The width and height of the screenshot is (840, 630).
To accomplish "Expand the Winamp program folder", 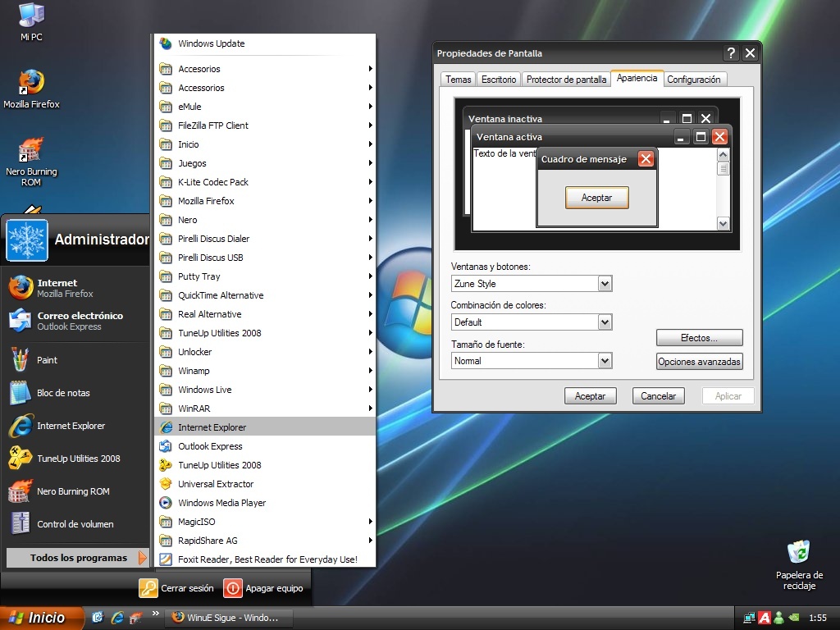I will click(265, 371).
